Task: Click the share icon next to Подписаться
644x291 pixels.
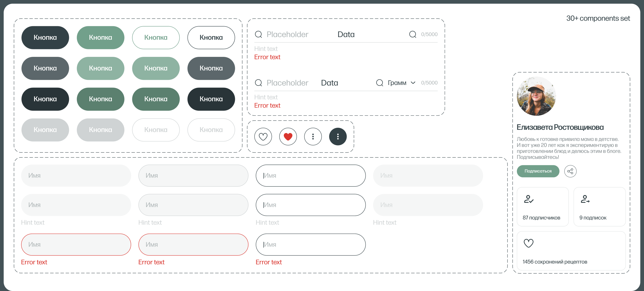Action: pos(570,171)
